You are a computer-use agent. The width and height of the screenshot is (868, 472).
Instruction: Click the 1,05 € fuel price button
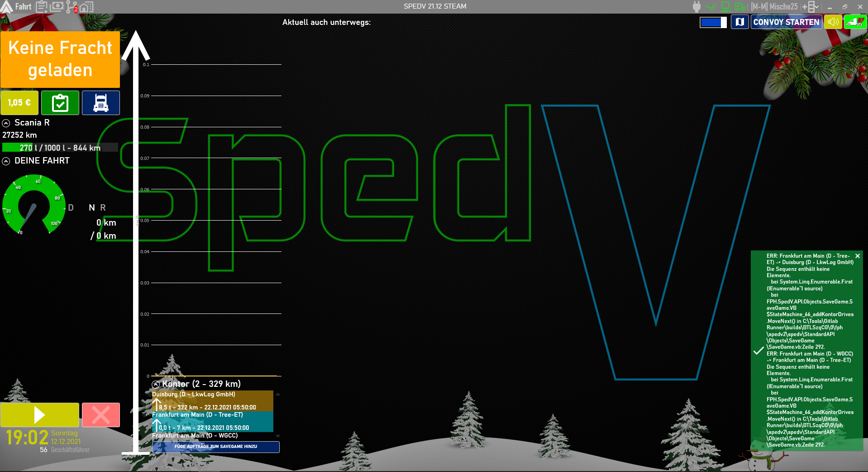coord(19,102)
